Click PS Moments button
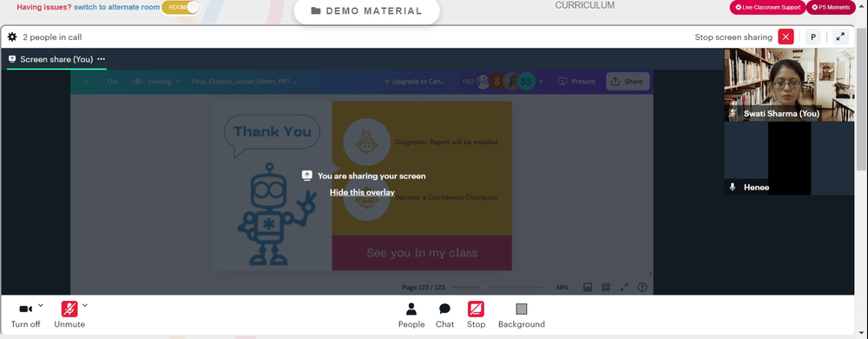Viewport: 868px width, 339px height. click(831, 7)
